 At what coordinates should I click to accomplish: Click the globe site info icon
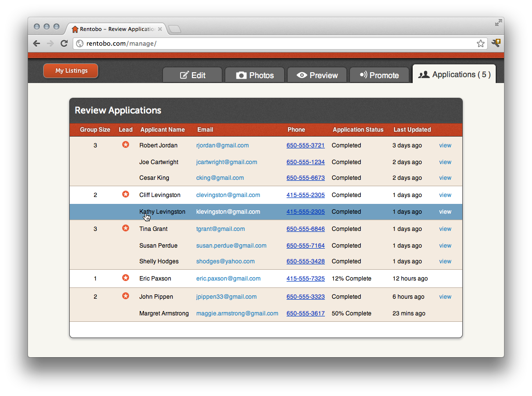80,43
